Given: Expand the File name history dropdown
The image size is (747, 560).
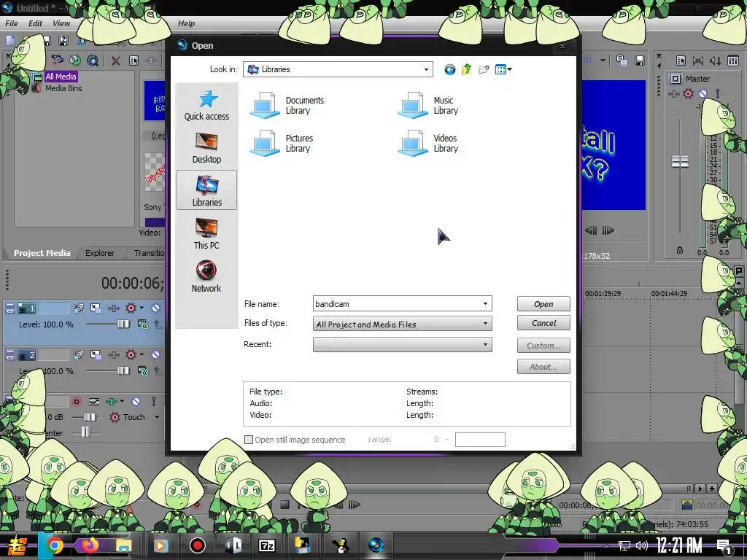Looking at the screenshot, I should (x=485, y=304).
